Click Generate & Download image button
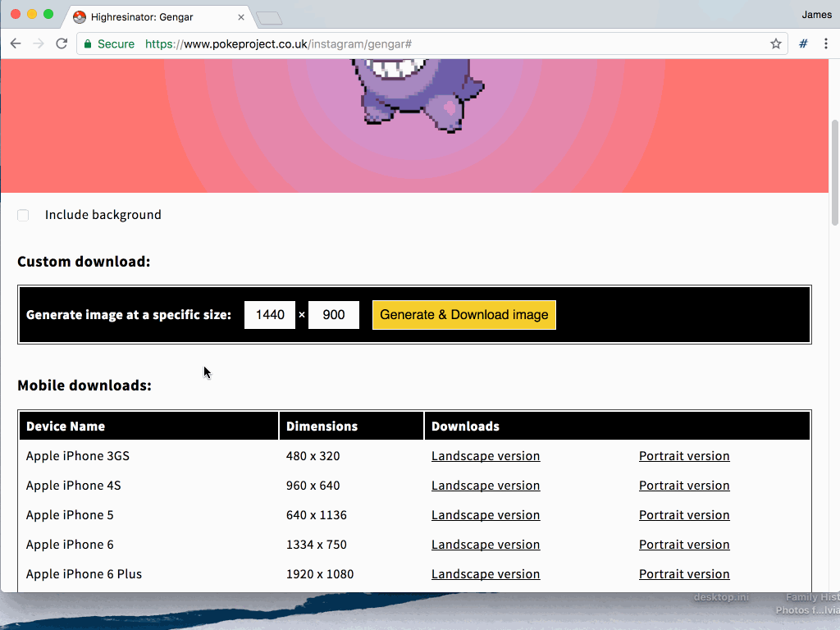This screenshot has width=840, height=630. [464, 314]
